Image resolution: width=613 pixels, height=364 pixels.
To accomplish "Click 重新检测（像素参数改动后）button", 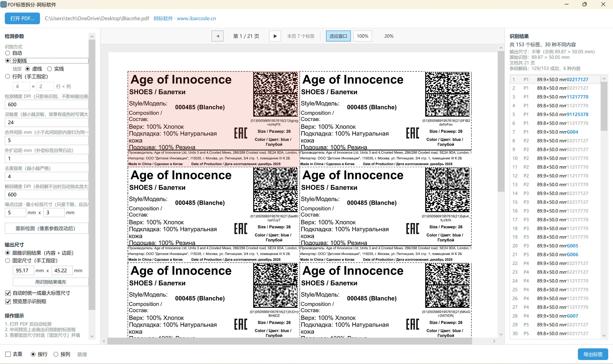I will 46,228.
